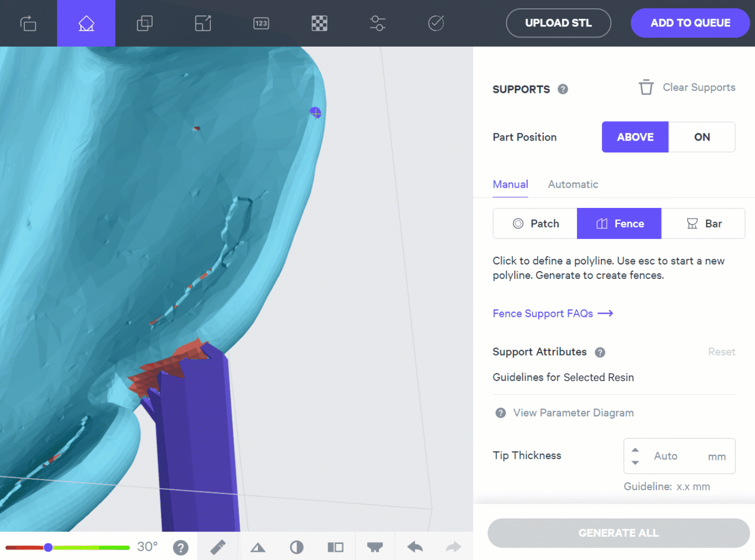Click Clear Supports with the trash icon
This screenshot has height=560, width=755.
pyautogui.click(x=687, y=87)
